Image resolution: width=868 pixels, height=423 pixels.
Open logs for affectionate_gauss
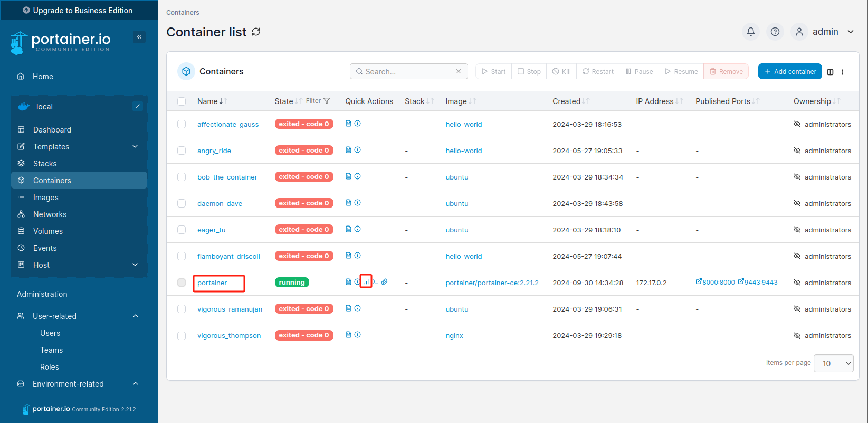click(x=348, y=124)
